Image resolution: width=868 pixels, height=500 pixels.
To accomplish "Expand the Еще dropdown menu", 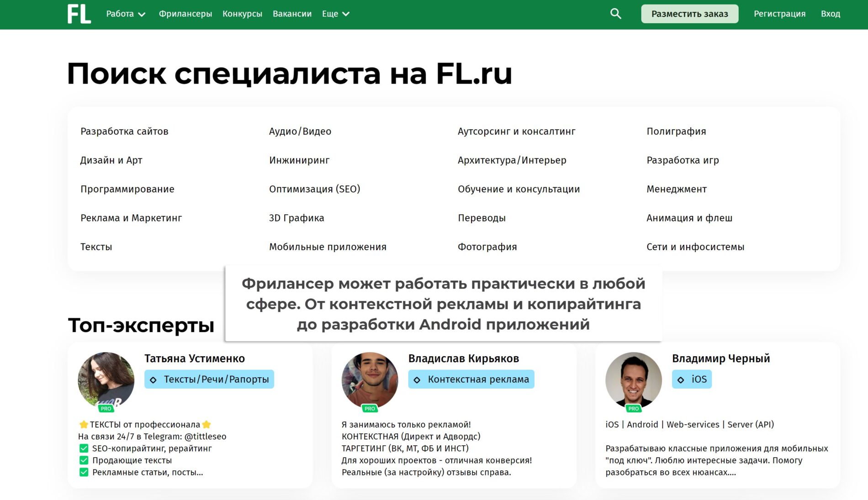I will click(x=335, y=14).
